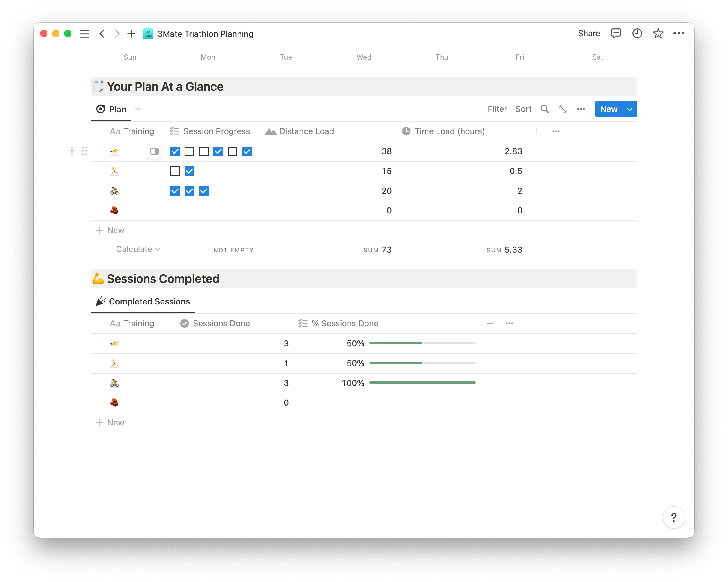Click the blue New button
Screen dimensions: 728x582
pos(609,109)
